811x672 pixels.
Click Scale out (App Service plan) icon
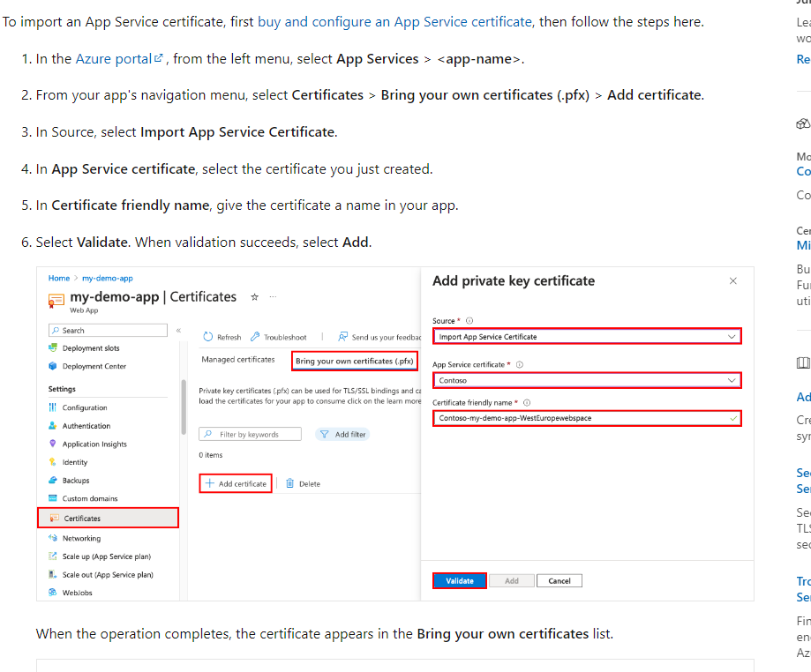tap(53, 574)
